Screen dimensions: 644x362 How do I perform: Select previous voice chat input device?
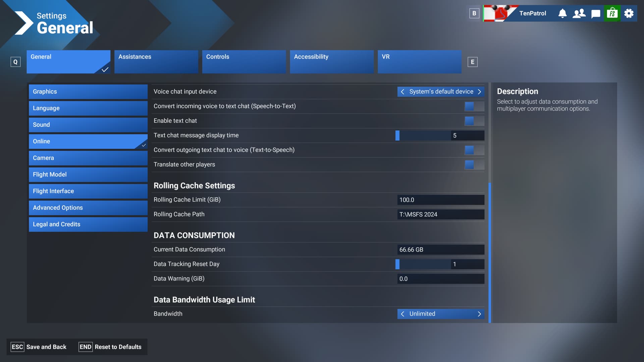click(x=402, y=92)
